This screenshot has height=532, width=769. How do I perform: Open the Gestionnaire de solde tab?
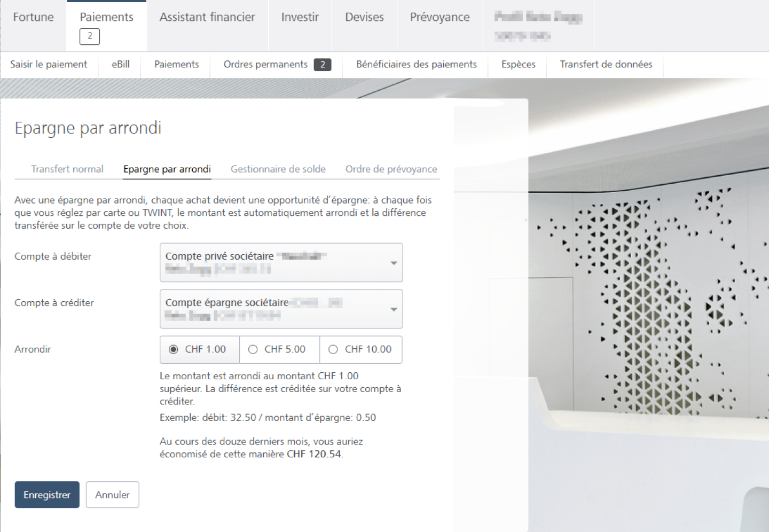(278, 169)
